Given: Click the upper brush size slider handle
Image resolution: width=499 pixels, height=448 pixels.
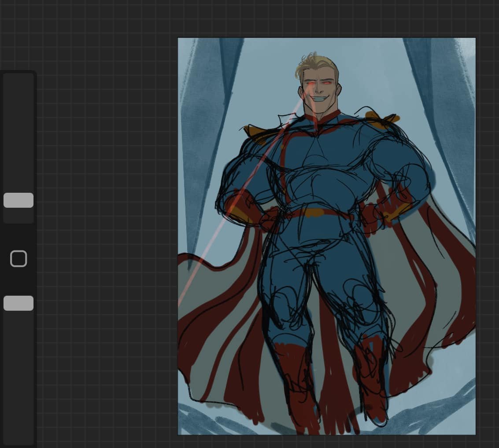Looking at the screenshot, I should tap(18, 200).
